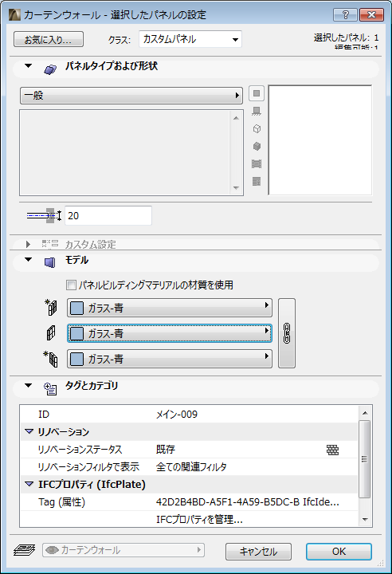Open the カーテンウォール layer dropdown
Screen dimensions: 392x574
coord(123,550)
